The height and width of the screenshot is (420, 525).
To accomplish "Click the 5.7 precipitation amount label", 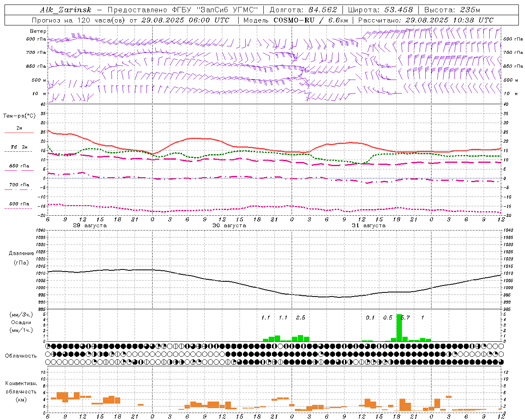I will click(405, 317).
